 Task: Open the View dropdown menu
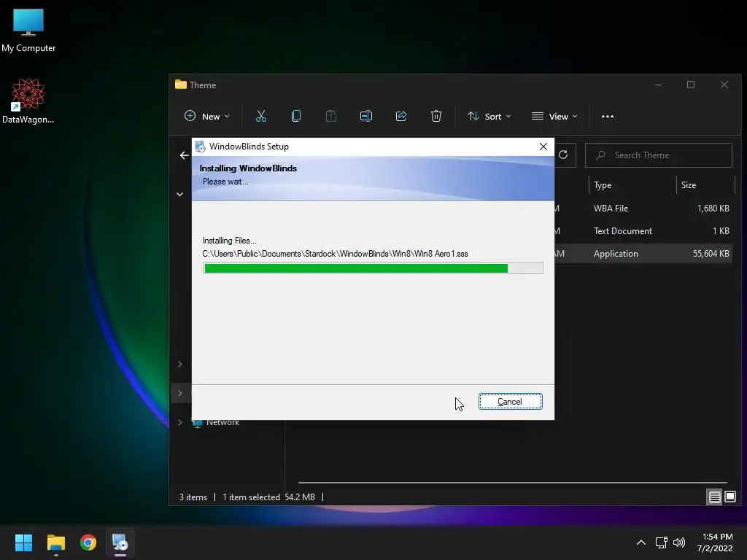tap(554, 116)
